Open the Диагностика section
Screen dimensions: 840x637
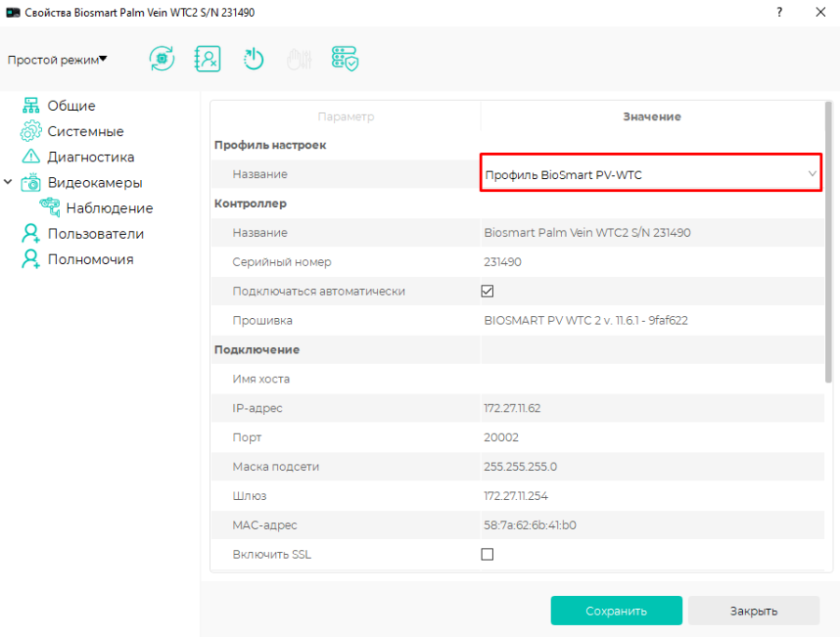[91, 157]
